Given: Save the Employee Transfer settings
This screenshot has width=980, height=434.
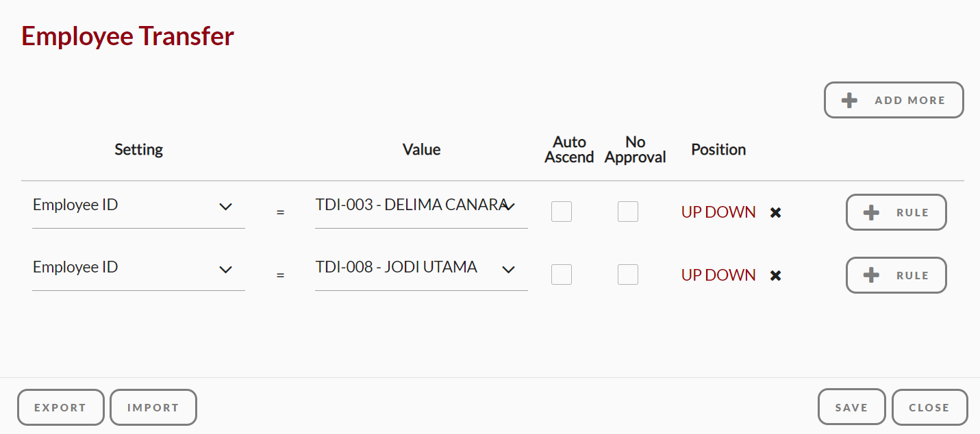Looking at the screenshot, I should 851,407.
